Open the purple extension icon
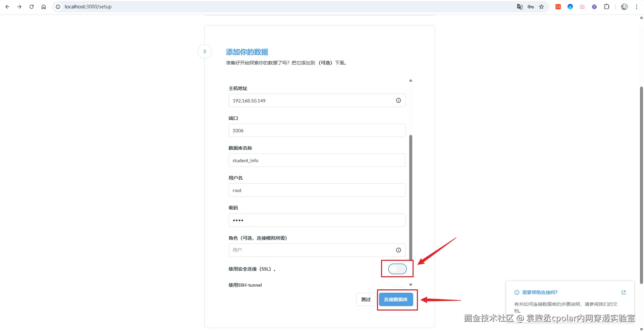Image resolution: width=644 pixels, height=332 pixels. (x=594, y=7)
